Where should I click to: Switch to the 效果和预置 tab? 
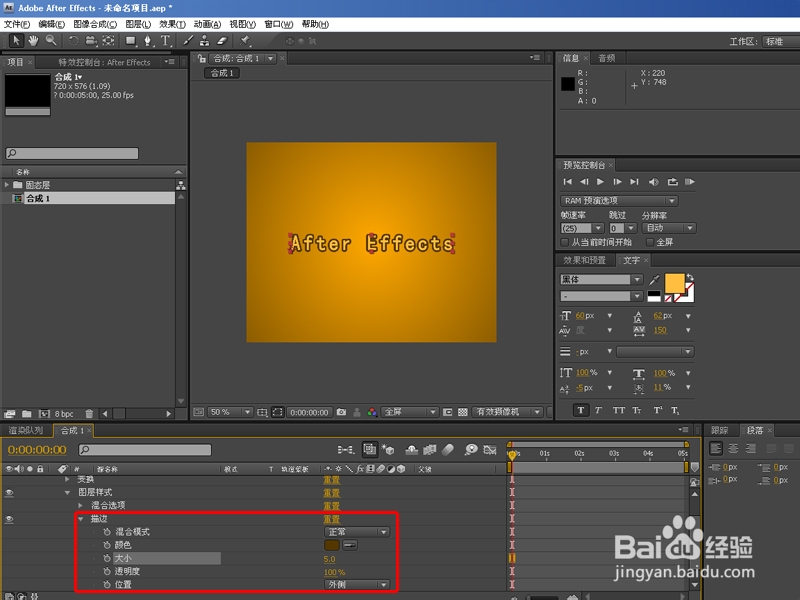584,260
